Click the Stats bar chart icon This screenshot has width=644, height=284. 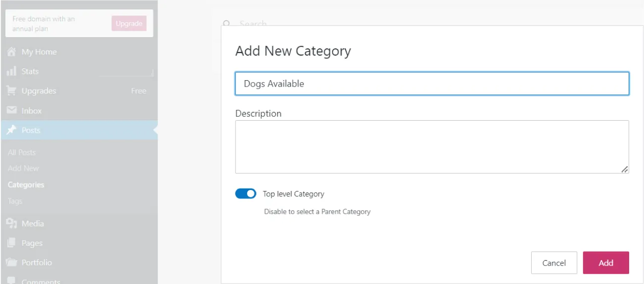(11, 72)
